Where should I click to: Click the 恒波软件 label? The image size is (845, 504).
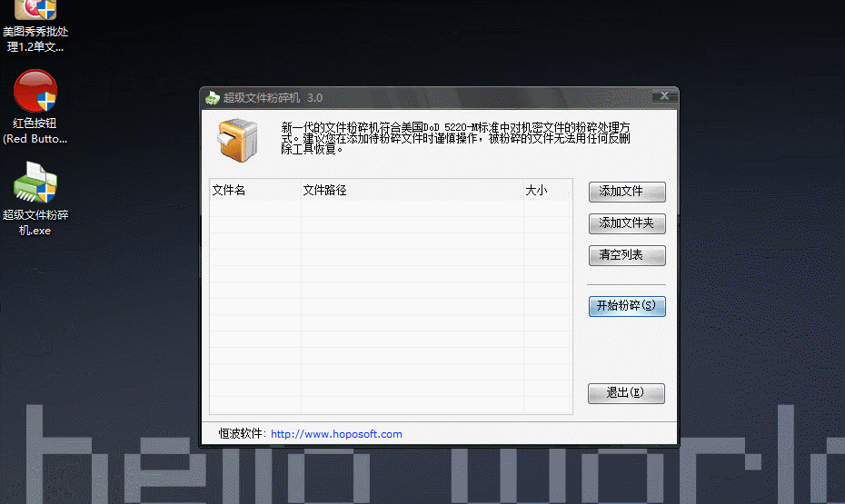pyautogui.click(x=242, y=434)
